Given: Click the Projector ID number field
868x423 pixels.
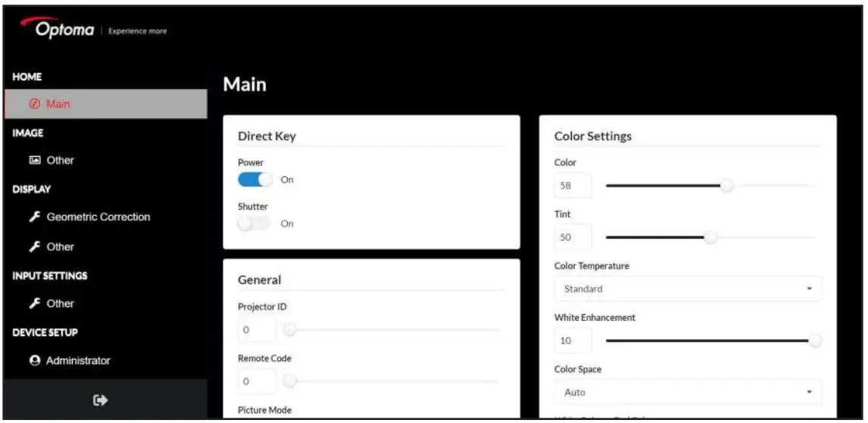Looking at the screenshot, I should click(257, 330).
